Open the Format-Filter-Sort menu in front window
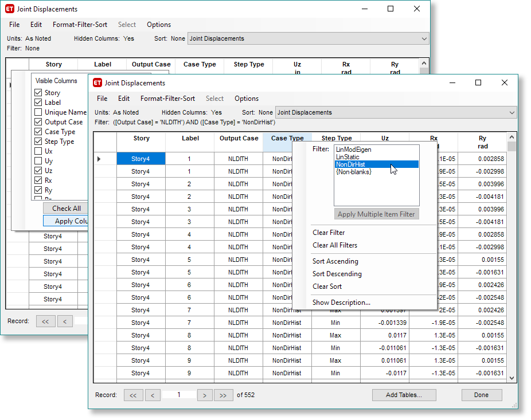This screenshot has height=420, width=531. coord(167,99)
